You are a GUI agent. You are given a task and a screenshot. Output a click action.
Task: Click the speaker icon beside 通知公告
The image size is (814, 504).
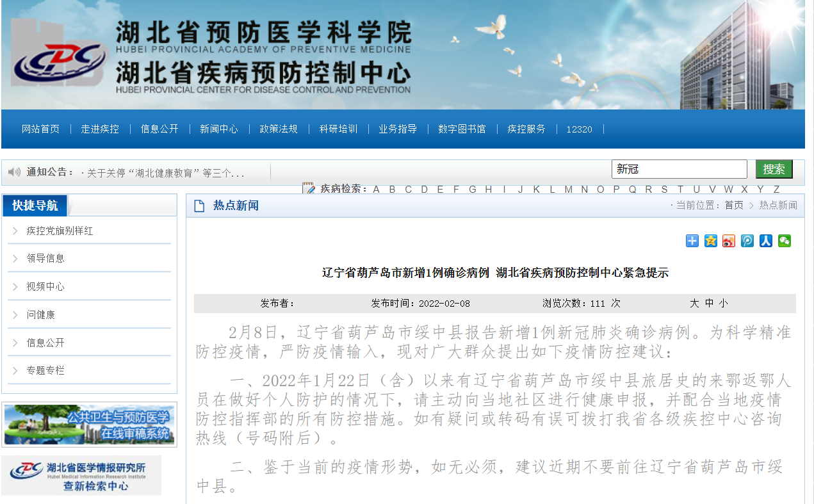[14, 172]
